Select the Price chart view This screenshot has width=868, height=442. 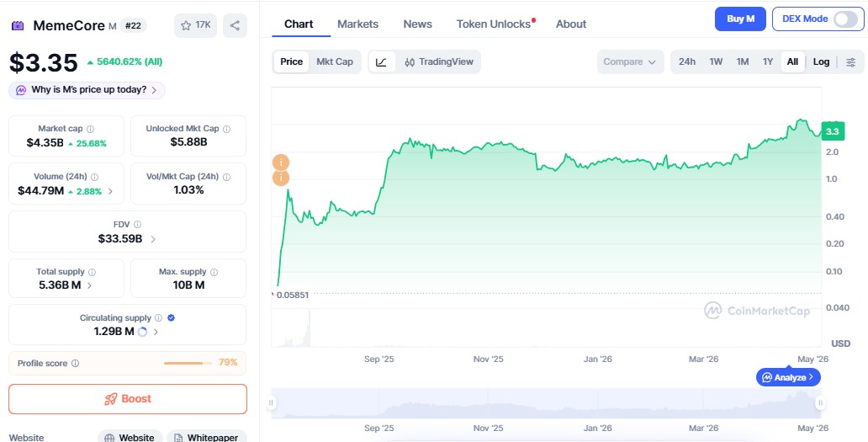pos(291,61)
